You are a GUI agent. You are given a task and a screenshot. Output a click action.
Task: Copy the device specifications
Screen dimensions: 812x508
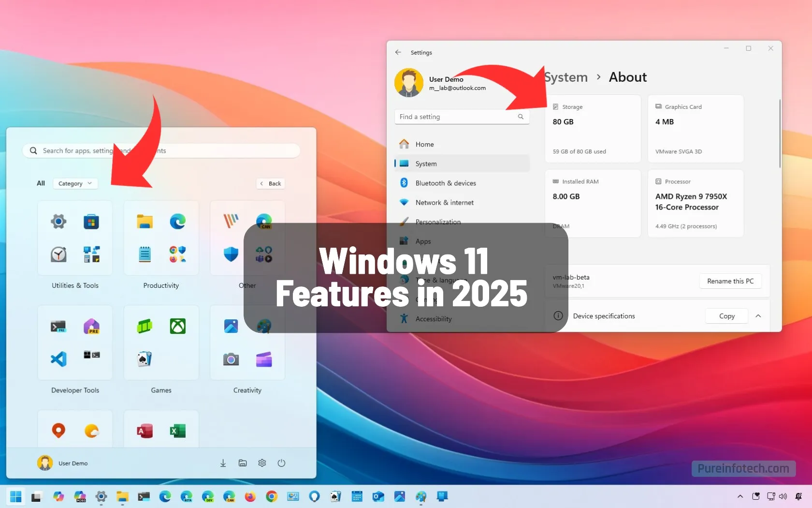726,316
